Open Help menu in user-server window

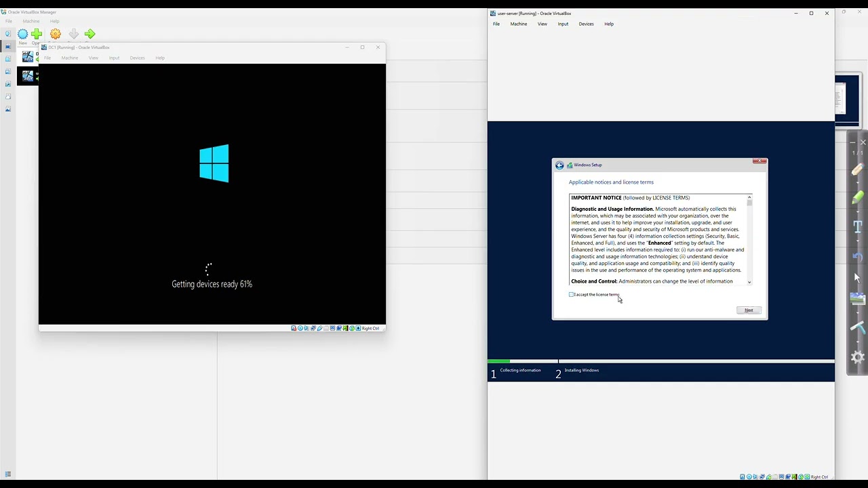(609, 24)
